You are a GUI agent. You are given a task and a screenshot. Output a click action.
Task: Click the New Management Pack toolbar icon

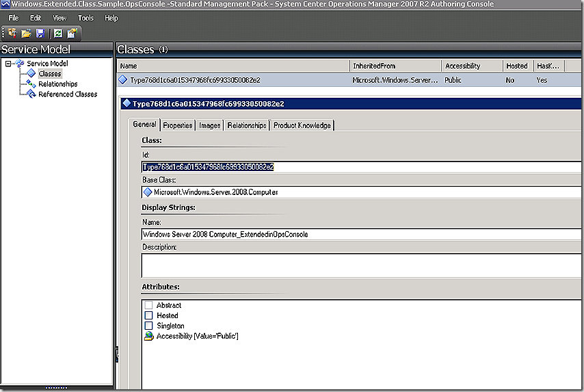pyautogui.click(x=12, y=33)
